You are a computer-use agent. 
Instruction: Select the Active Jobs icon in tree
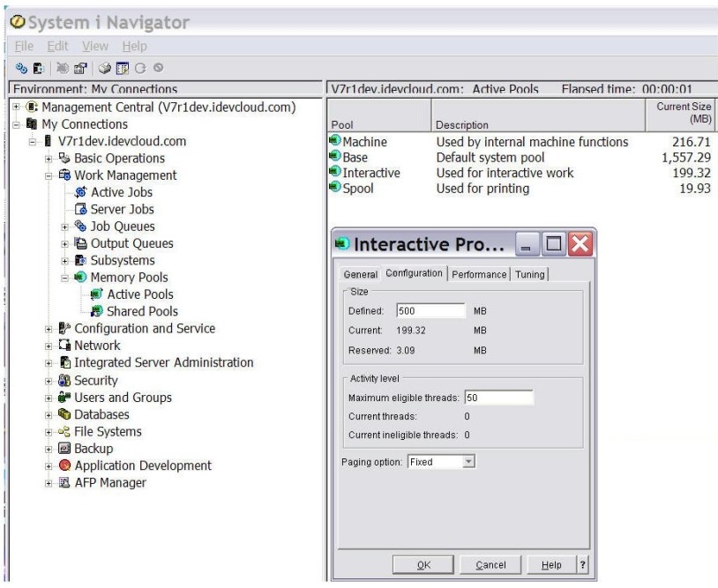click(80, 192)
